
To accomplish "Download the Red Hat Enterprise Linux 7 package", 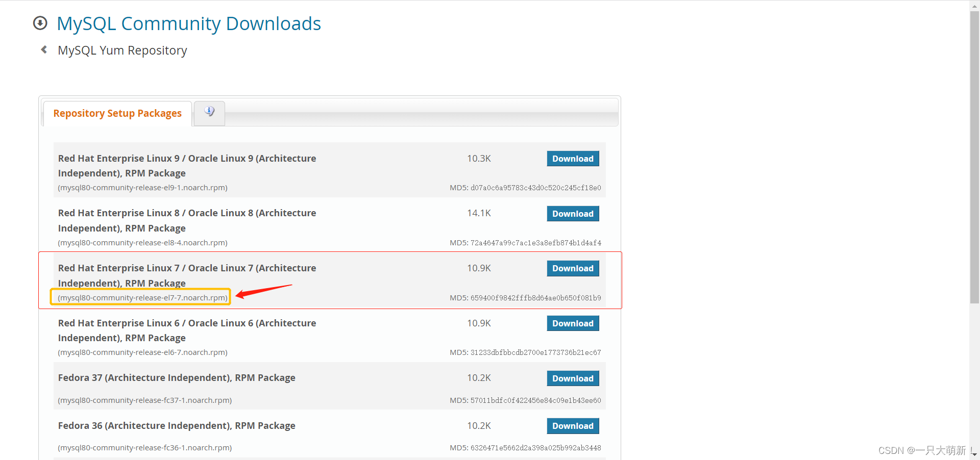I will (x=573, y=268).
